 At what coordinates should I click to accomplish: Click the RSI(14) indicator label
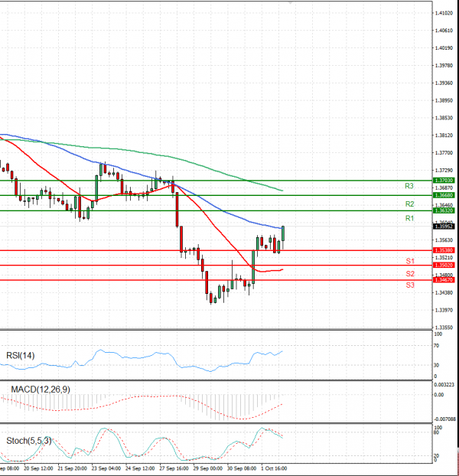coord(21,356)
